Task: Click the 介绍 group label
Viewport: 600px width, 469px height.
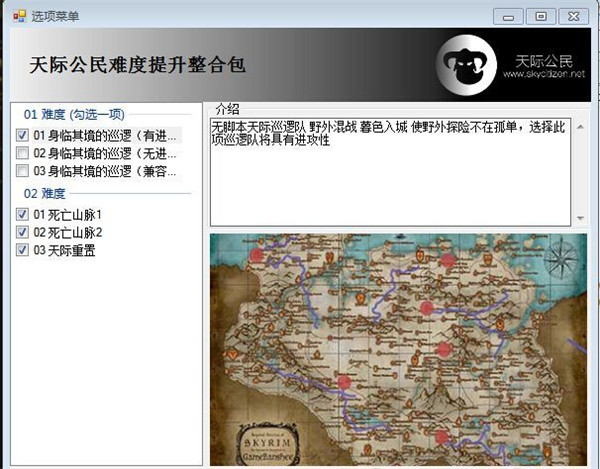Action: point(227,109)
